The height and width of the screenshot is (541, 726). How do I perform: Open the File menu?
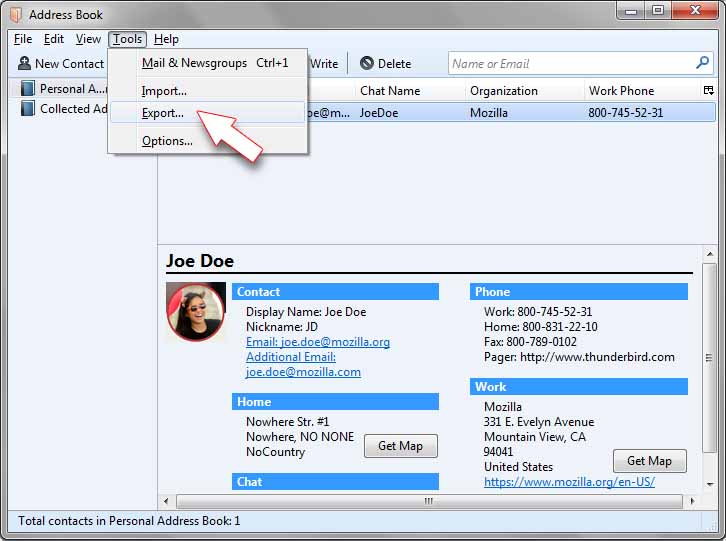pos(23,39)
